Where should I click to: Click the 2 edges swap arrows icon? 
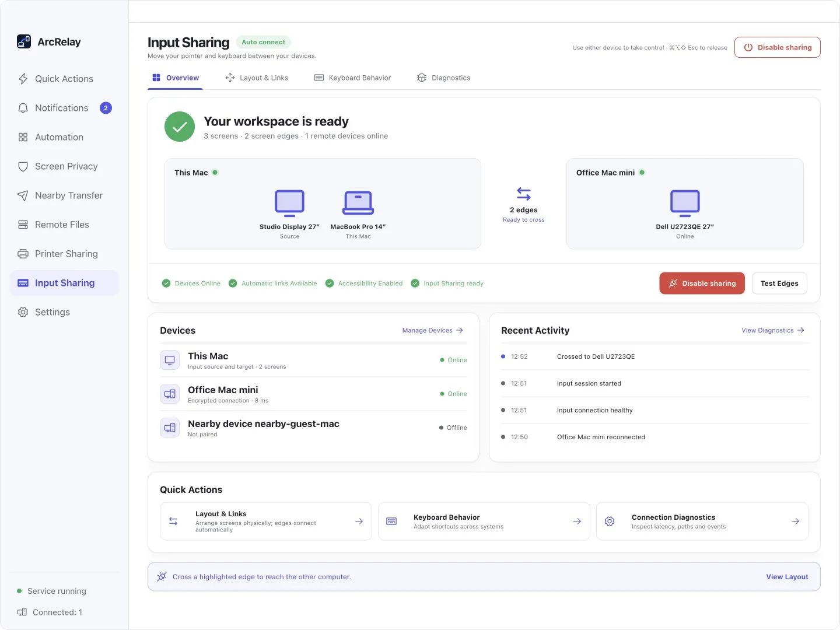click(524, 194)
